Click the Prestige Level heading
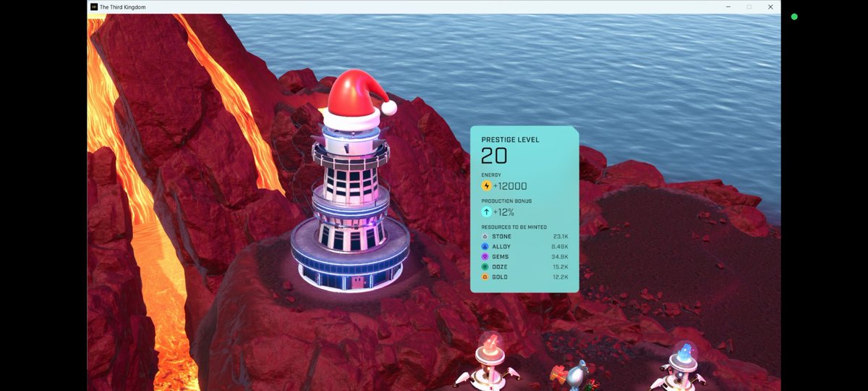Image resolution: width=868 pixels, height=391 pixels. [x=510, y=140]
